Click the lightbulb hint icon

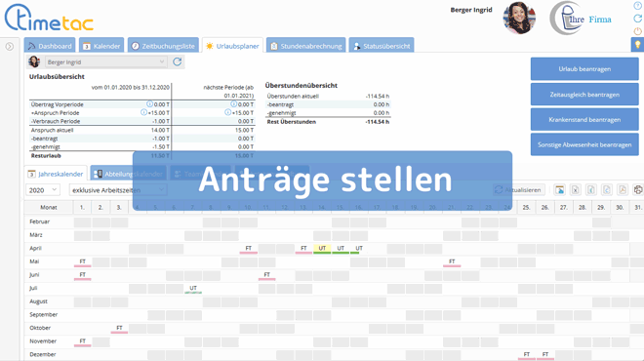(637, 44)
